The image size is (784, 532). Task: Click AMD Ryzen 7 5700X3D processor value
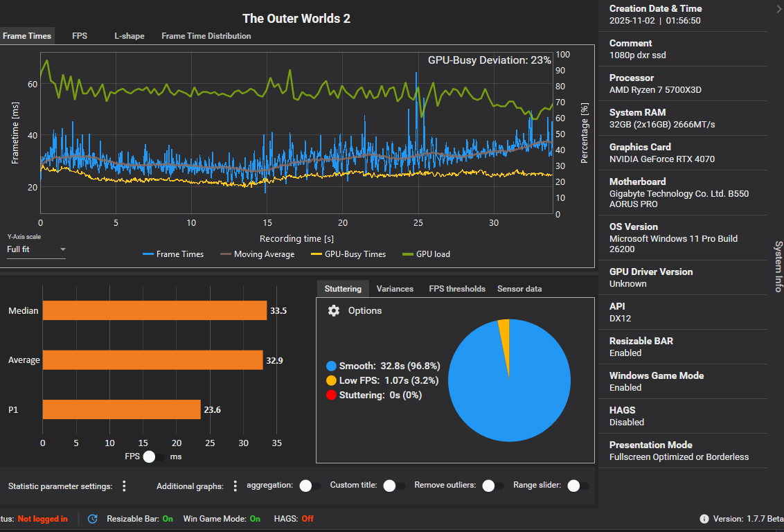(655, 90)
